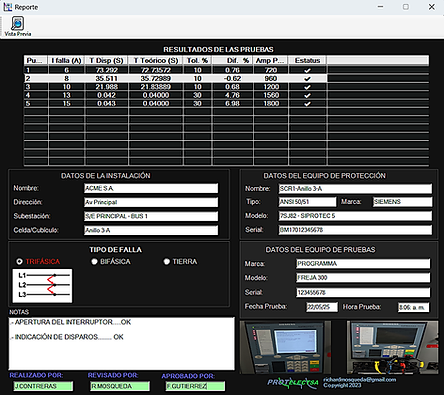
Task: Click the Hora Prueba time field
Action: (x=413, y=307)
